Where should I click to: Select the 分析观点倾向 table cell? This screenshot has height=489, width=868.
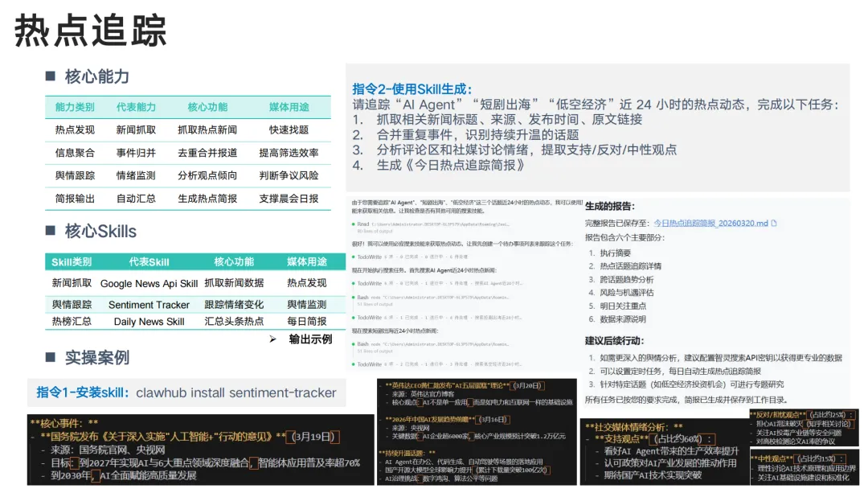tap(207, 175)
